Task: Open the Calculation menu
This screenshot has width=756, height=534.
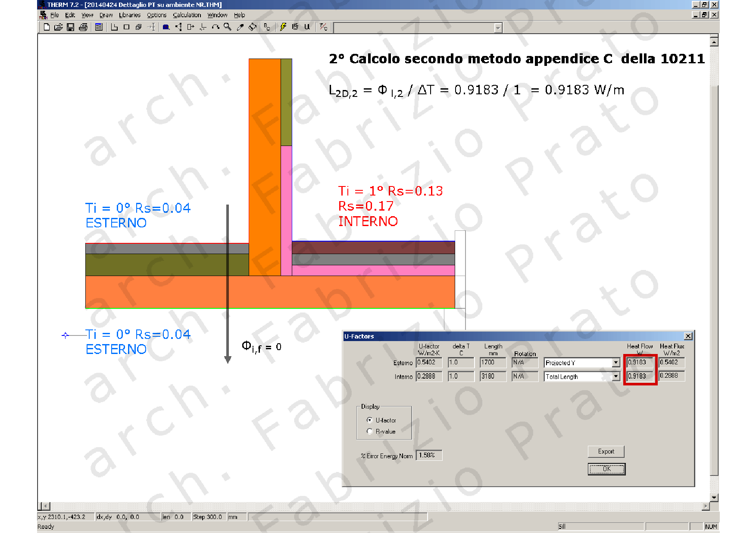Action: 187,15
